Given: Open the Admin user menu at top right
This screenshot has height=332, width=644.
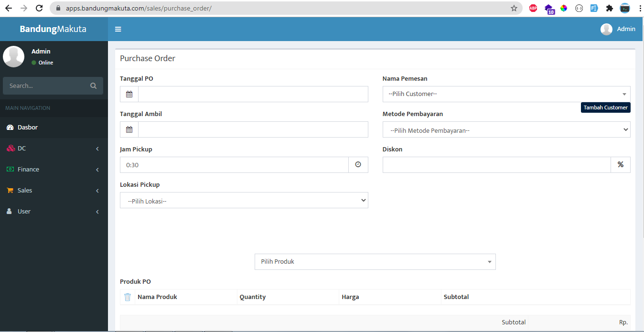Looking at the screenshot, I should tap(618, 29).
